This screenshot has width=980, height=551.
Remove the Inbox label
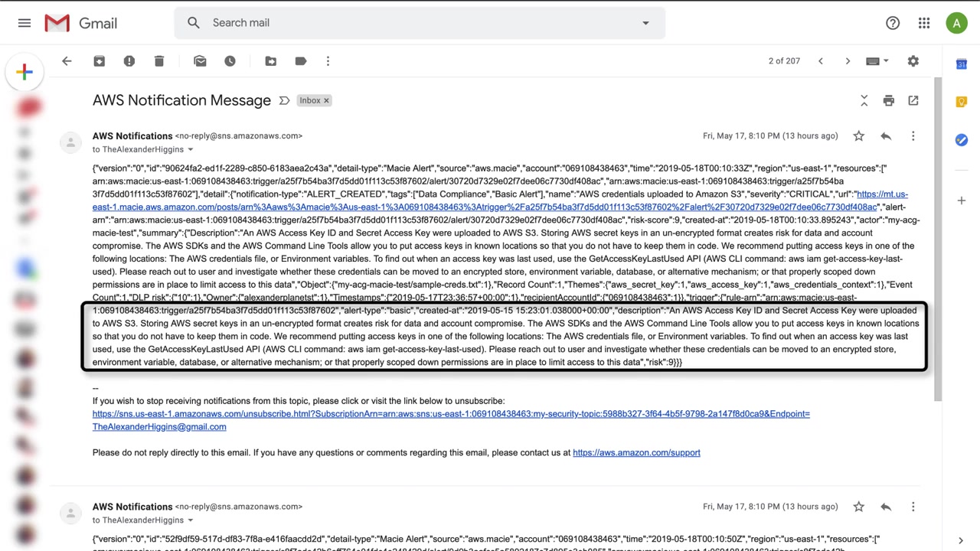click(x=325, y=100)
